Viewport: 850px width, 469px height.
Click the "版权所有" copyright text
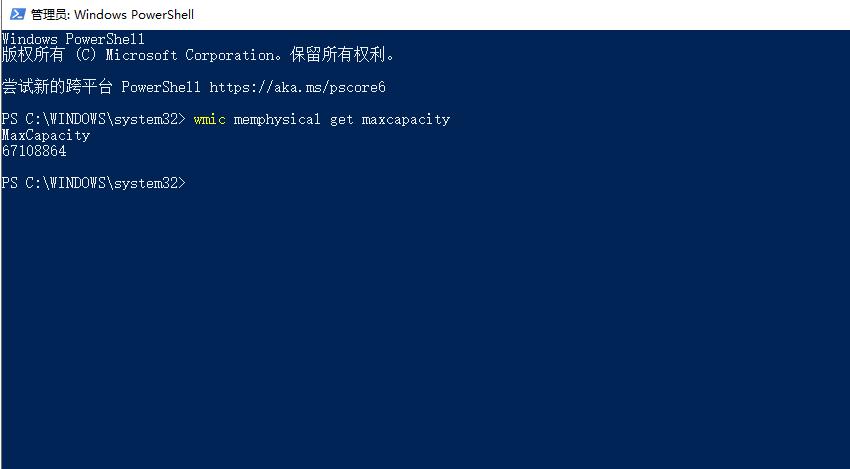(x=32, y=55)
